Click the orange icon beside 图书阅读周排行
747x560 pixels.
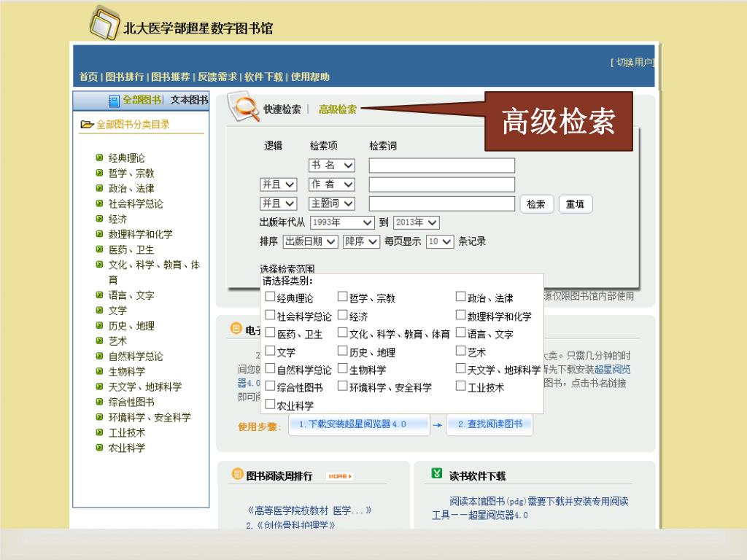point(237,474)
